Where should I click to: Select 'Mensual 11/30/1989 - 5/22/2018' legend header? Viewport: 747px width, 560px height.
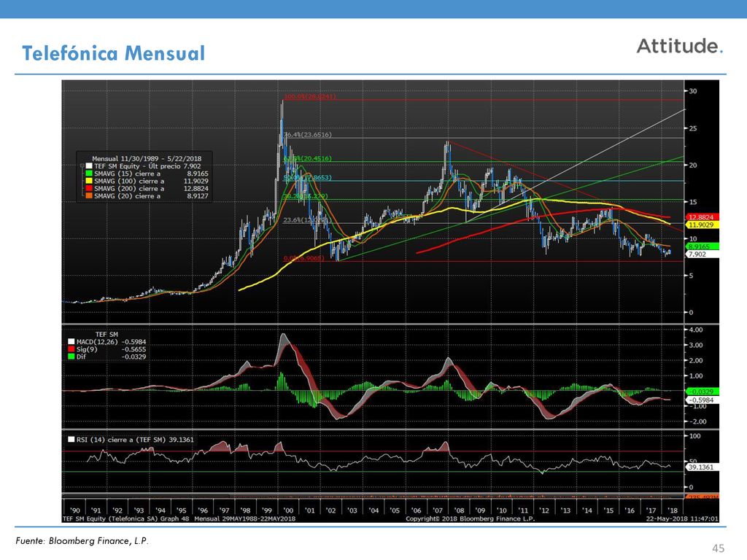147,158
